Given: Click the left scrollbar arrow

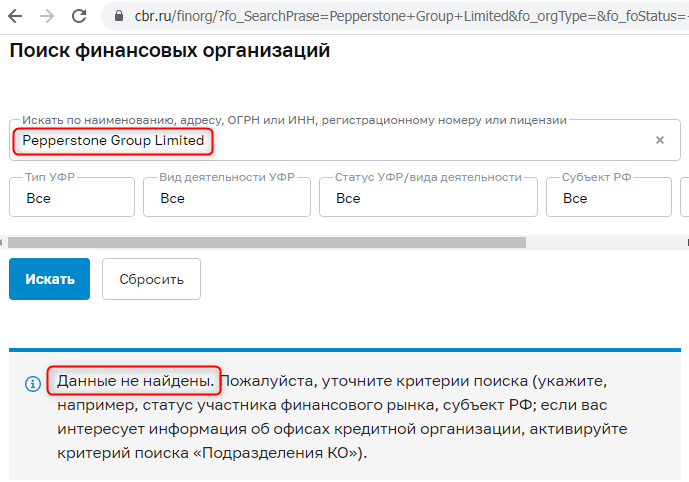Looking at the screenshot, I should pos(1,242).
